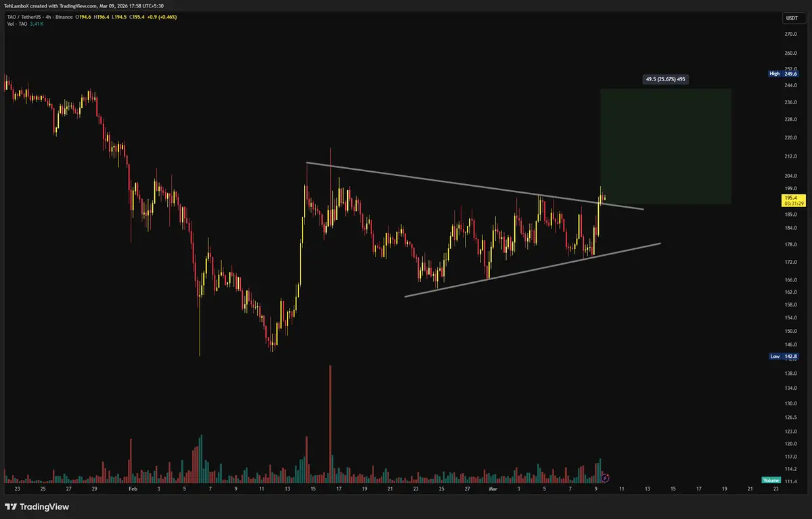Click the Low 142.8 price label

[x=784, y=356]
